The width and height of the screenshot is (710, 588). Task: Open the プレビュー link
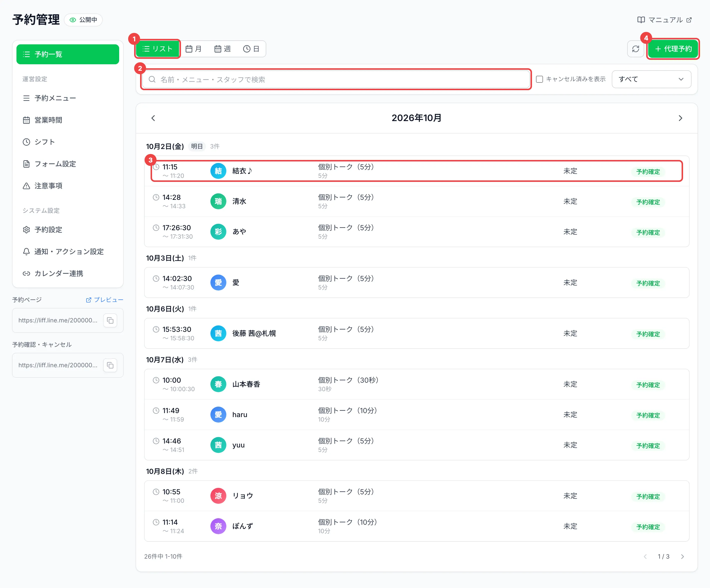(104, 300)
